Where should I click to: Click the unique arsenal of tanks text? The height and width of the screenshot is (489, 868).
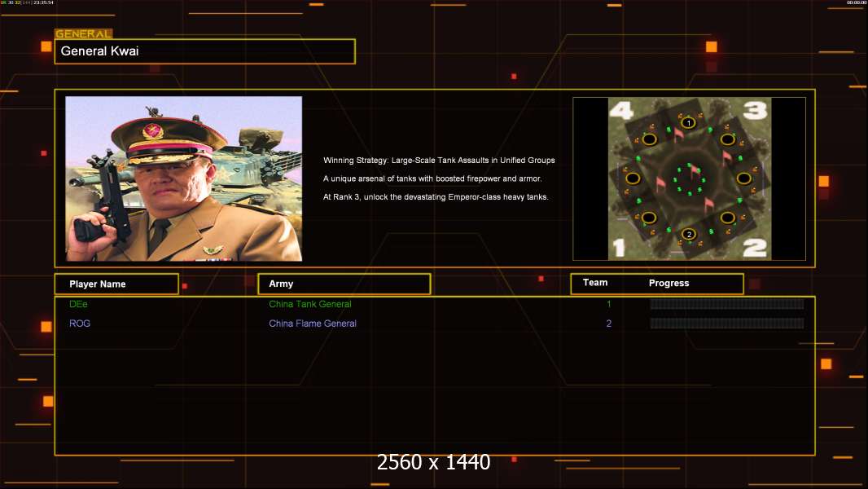pyautogui.click(x=432, y=178)
